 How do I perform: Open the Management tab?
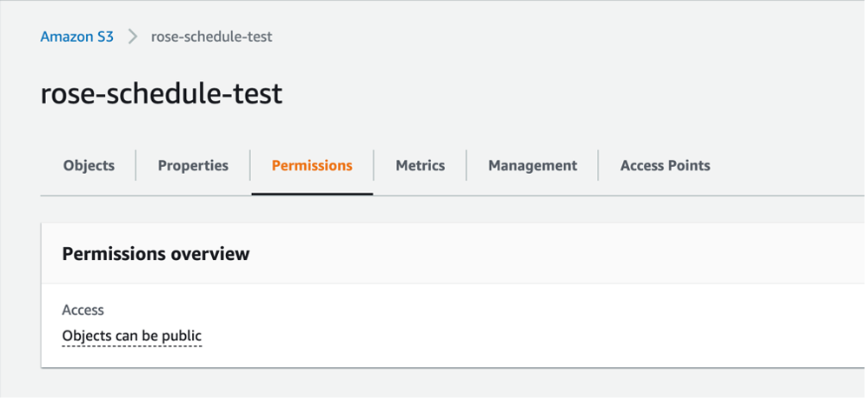533,165
